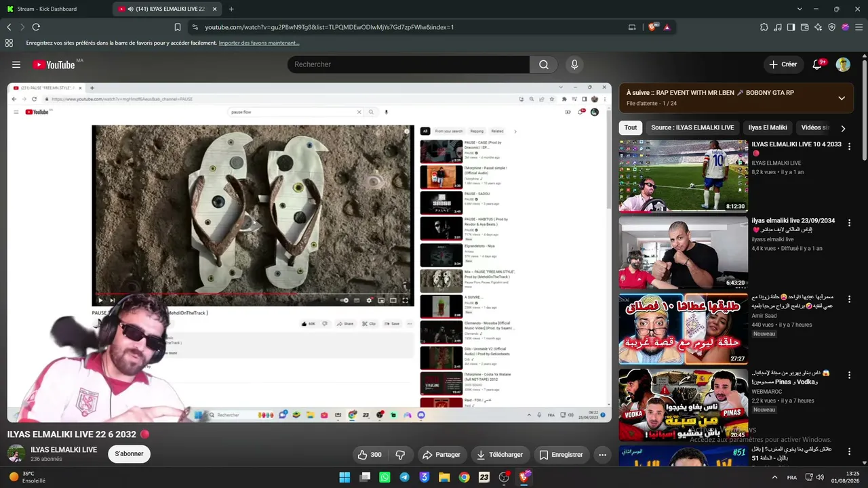Image resolution: width=868 pixels, height=488 pixels.
Task: Start voice search with the microphone
Action: pyautogui.click(x=574, y=64)
